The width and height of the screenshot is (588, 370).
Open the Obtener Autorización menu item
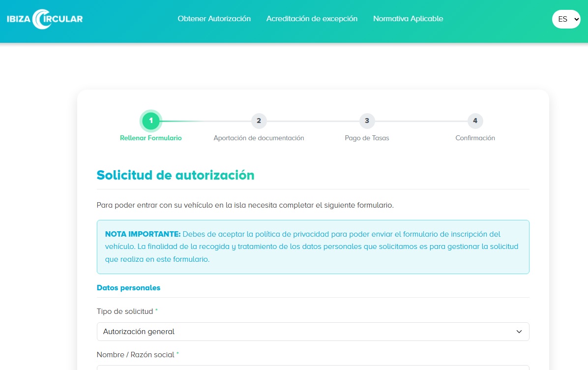pos(214,19)
